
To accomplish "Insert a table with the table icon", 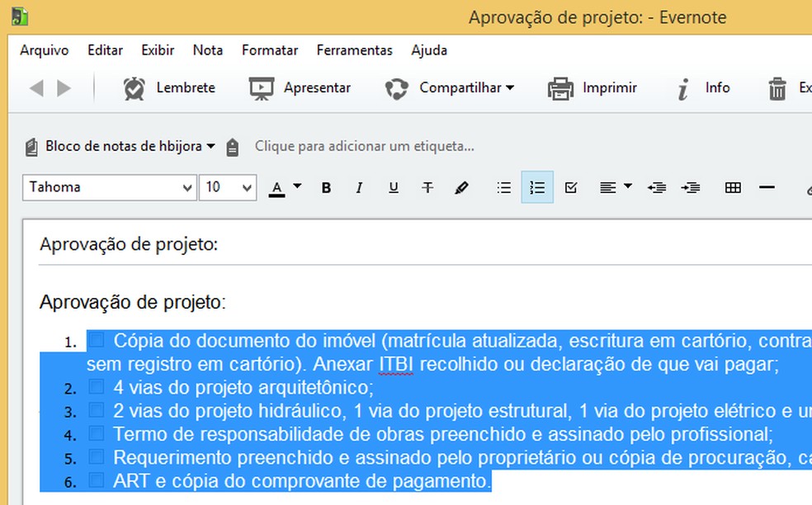I will [x=733, y=187].
